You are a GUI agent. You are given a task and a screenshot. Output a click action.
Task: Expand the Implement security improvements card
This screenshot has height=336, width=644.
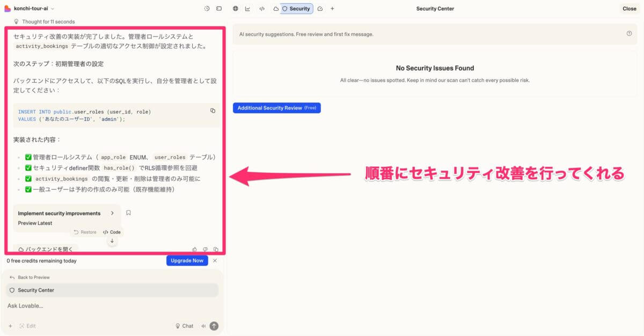[112, 213]
